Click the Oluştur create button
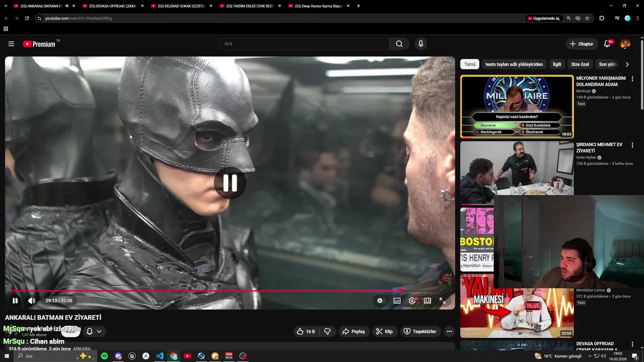The image size is (644, 362). click(581, 44)
